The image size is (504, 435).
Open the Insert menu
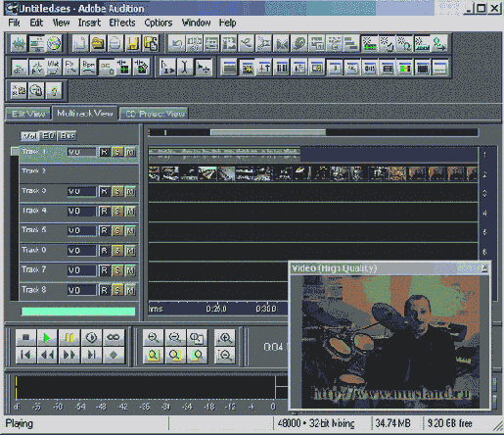tap(89, 23)
